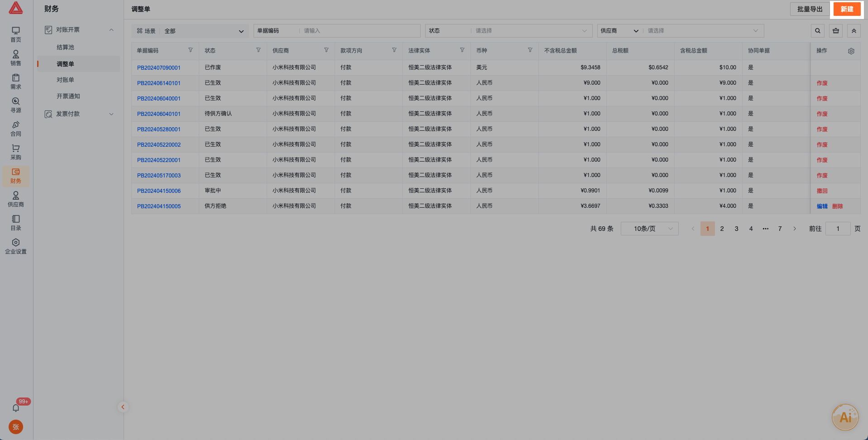Viewport: 868px width, 440px height.
Task: Filter the 单据编码 column via funnel icon
Action: click(x=191, y=50)
